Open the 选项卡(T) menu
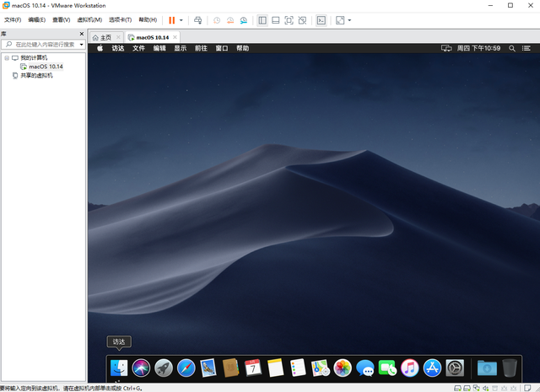Image resolution: width=540 pixels, height=392 pixels. (x=120, y=20)
